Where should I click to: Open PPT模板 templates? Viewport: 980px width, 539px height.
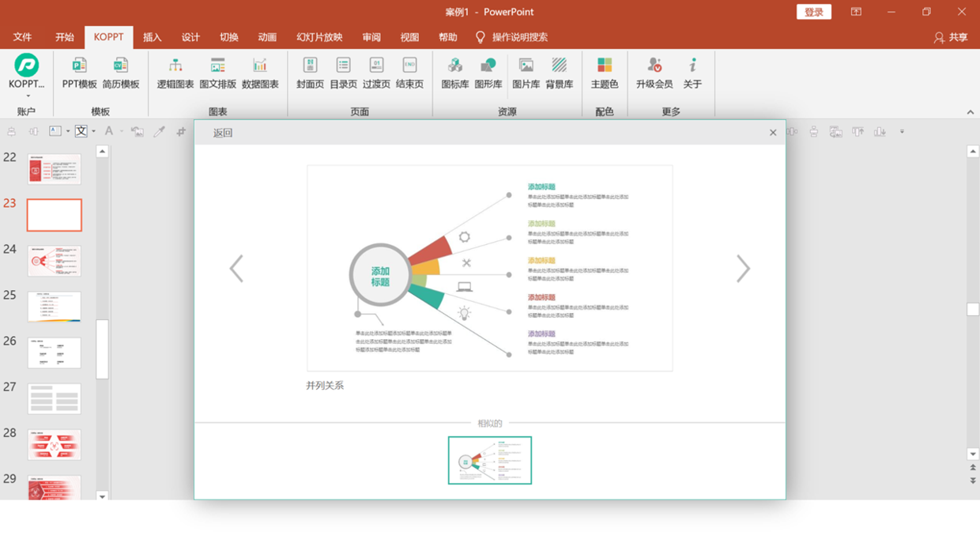[79, 73]
